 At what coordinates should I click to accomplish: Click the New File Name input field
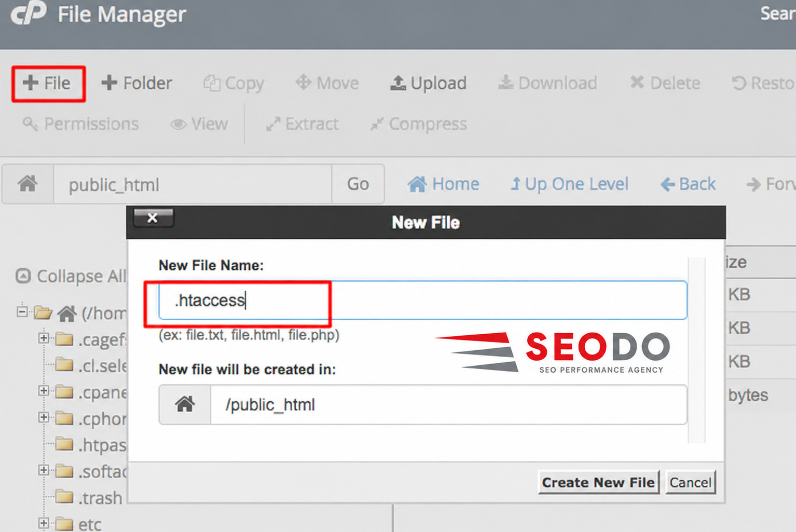tap(423, 301)
